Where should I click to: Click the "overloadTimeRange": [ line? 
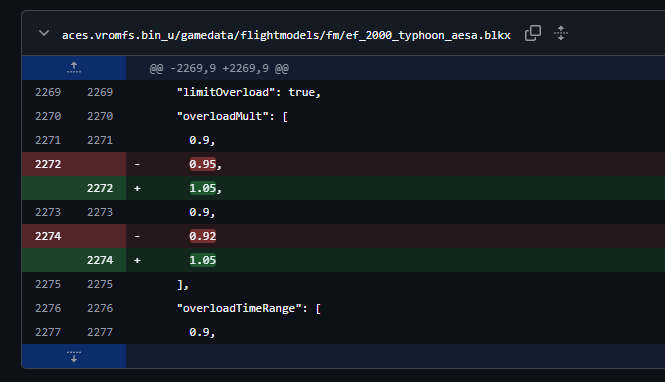(249, 308)
